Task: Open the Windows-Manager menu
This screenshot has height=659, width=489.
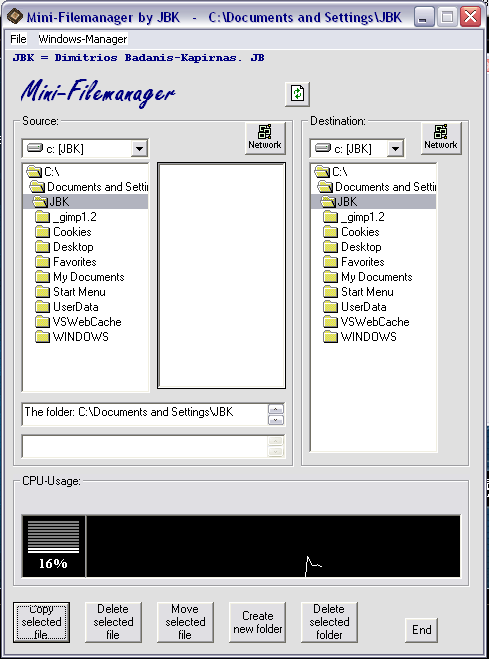Action: 83,39
